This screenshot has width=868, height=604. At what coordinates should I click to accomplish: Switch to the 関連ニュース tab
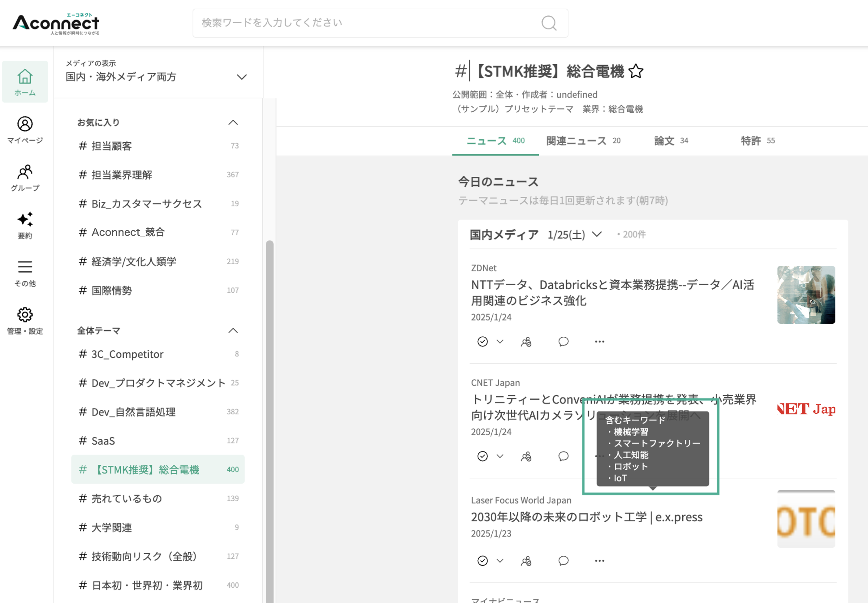tap(583, 141)
